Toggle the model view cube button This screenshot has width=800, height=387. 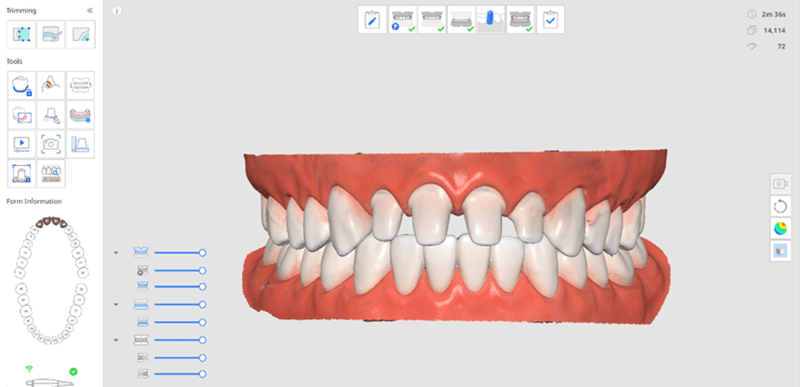coord(780,251)
